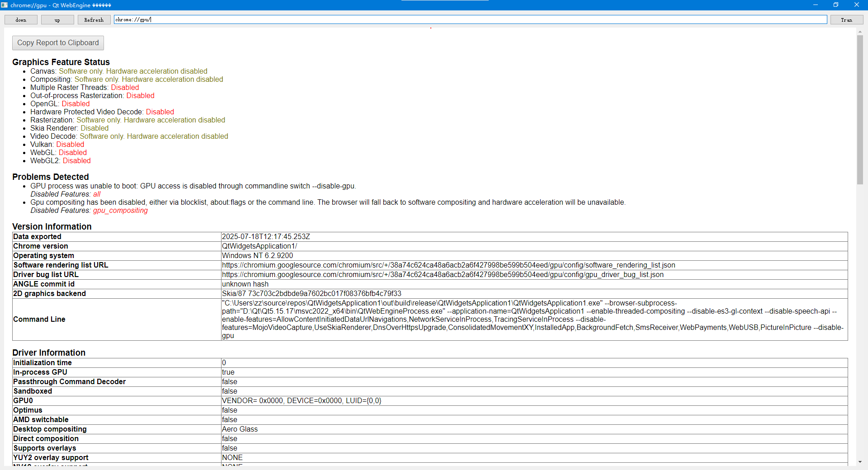Screen dimensions: 868x470
Task: Select the "Command Line" row label
Action: 39,320
